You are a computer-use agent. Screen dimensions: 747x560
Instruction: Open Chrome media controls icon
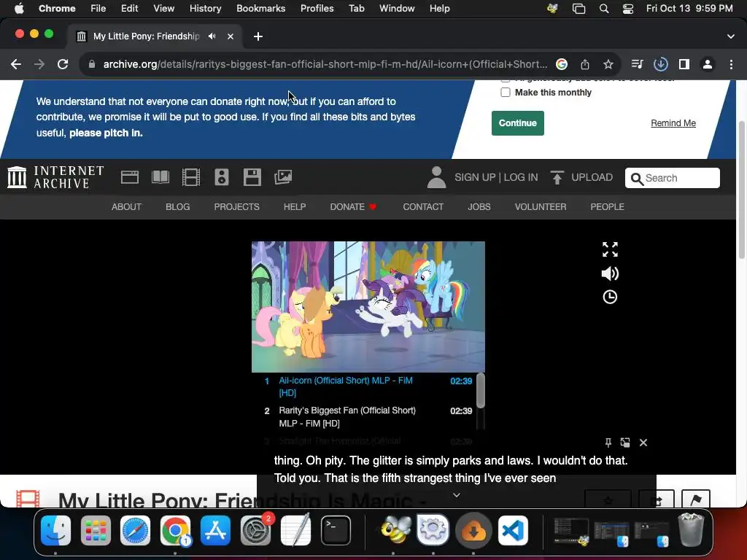(637, 64)
